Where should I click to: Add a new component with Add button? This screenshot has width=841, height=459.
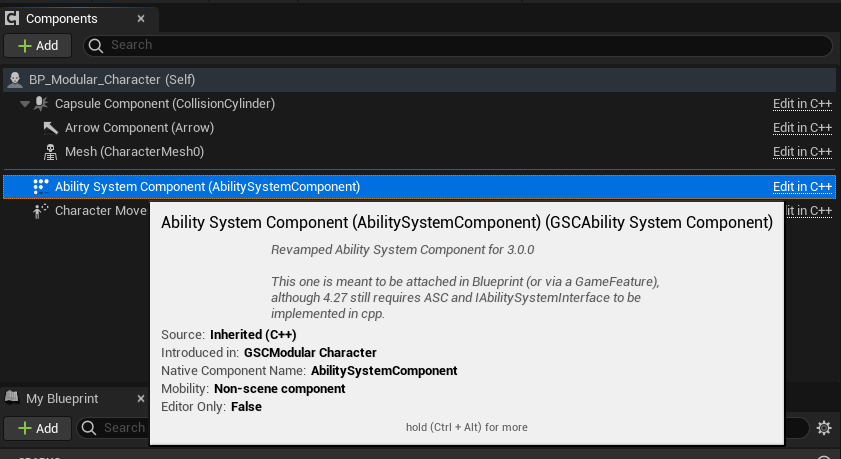click(38, 45)
